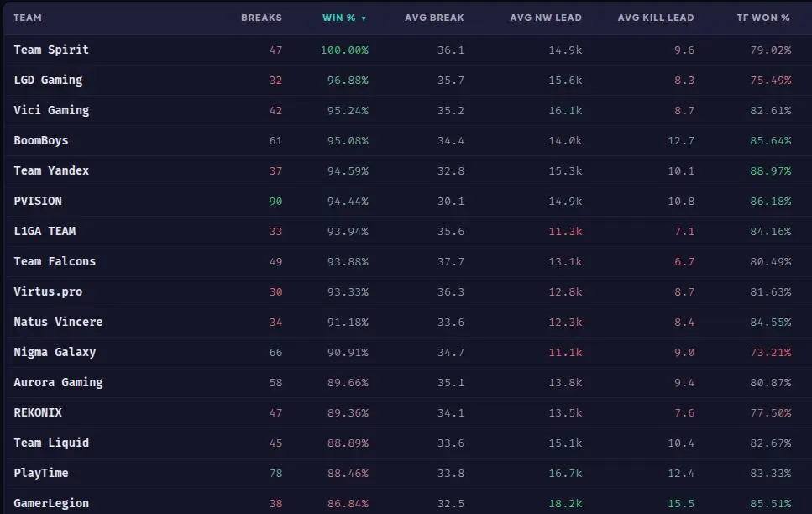Click Team Yandex's 94.59% win value

tap(348, 171)
